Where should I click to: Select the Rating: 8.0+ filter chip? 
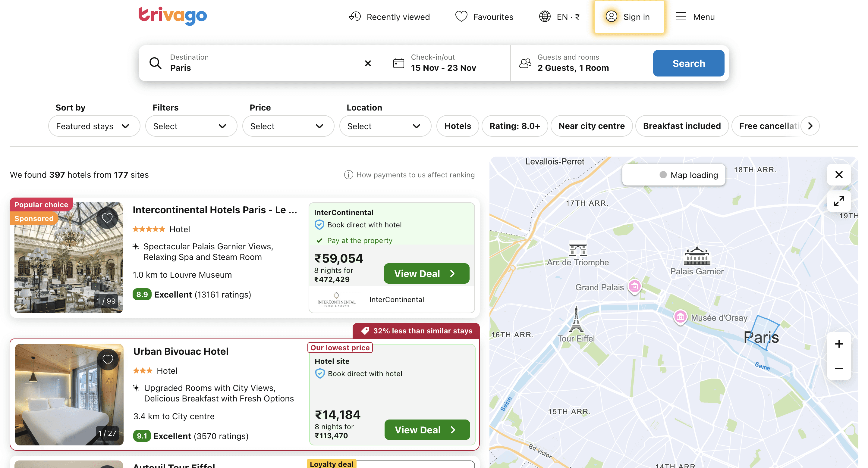(x=514, y=126)
